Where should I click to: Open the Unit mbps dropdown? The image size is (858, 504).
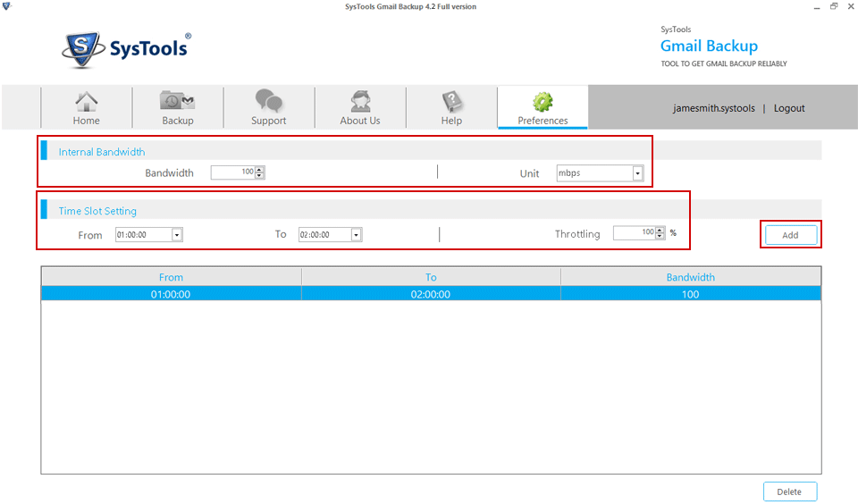637,173
